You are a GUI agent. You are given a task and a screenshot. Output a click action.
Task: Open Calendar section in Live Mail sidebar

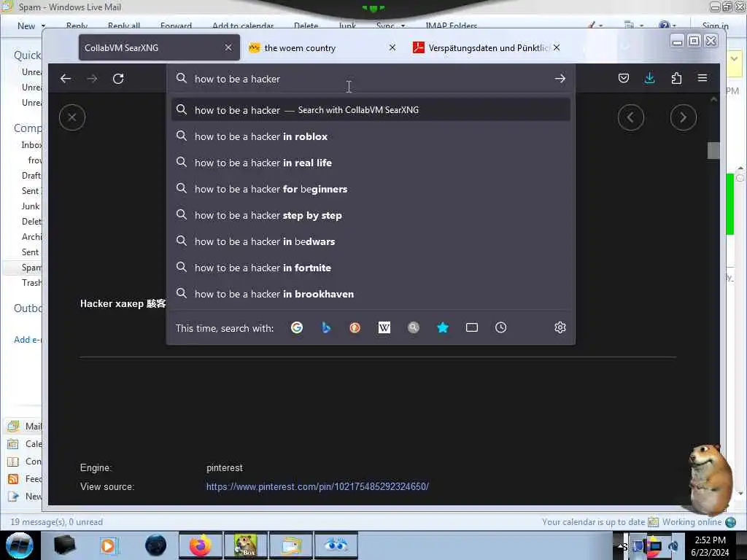(x=25, y=444)
